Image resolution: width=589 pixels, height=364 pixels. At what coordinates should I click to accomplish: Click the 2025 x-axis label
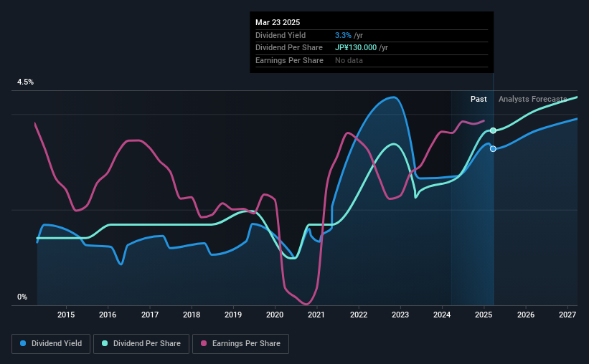click(484, 315)
